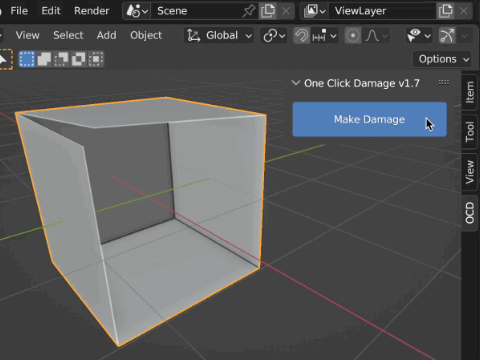This screenshot has width=480, height=360.
Task: Open the gizmo settings dropdown arrow
Action: point(465,35)
